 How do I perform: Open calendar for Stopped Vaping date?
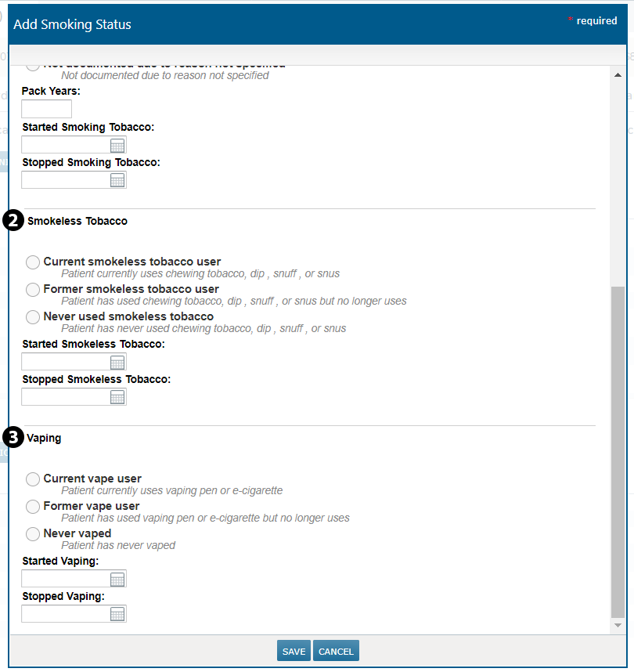click(117, 614)
